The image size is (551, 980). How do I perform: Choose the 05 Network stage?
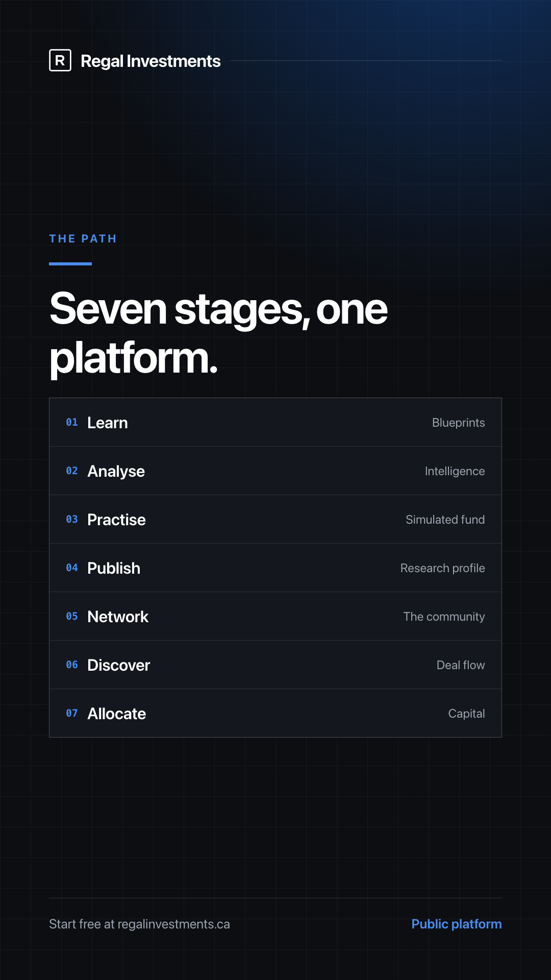coord(275,617)
